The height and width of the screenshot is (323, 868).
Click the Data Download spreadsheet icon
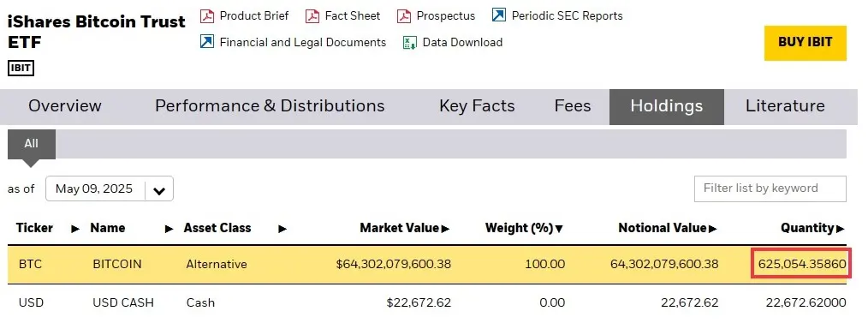point(410,43)
